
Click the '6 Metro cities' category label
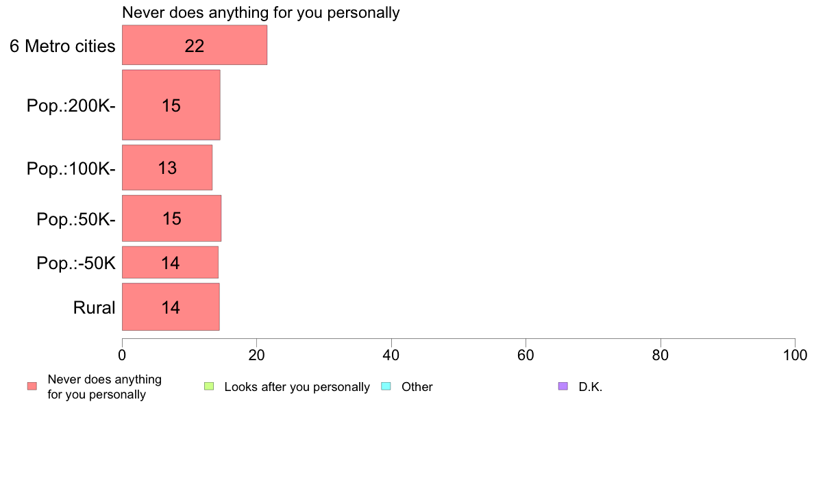coord(62,46)
